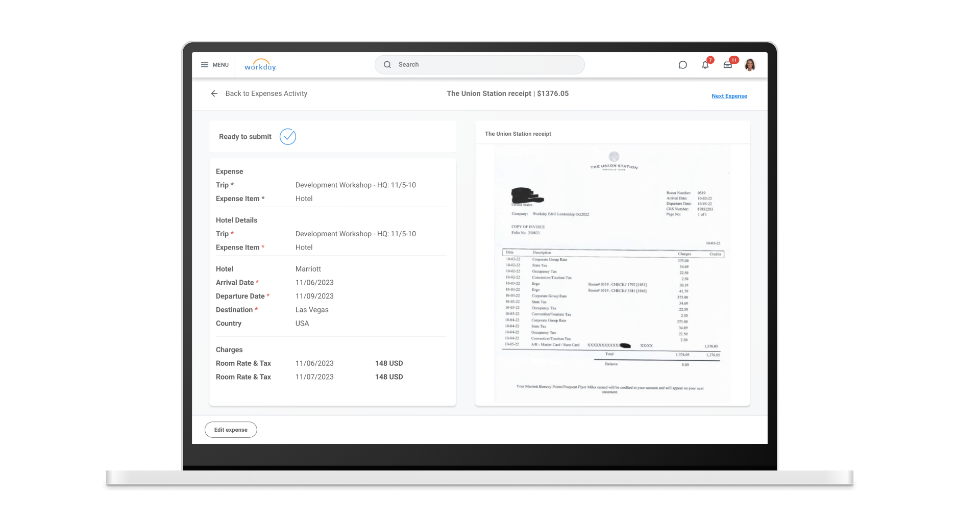Click the back arrow icon
This screenshot has height=521, width=980.
pos(214,93)
